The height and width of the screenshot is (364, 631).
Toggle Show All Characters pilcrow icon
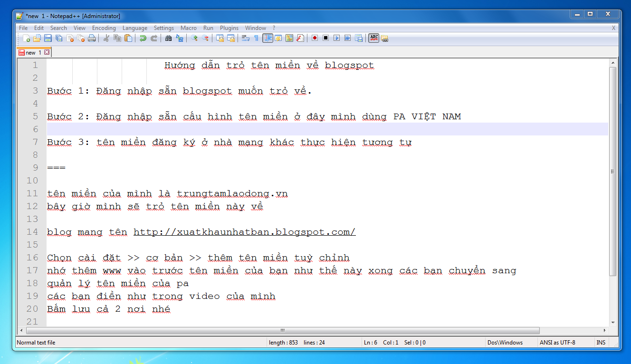[256, 38]
